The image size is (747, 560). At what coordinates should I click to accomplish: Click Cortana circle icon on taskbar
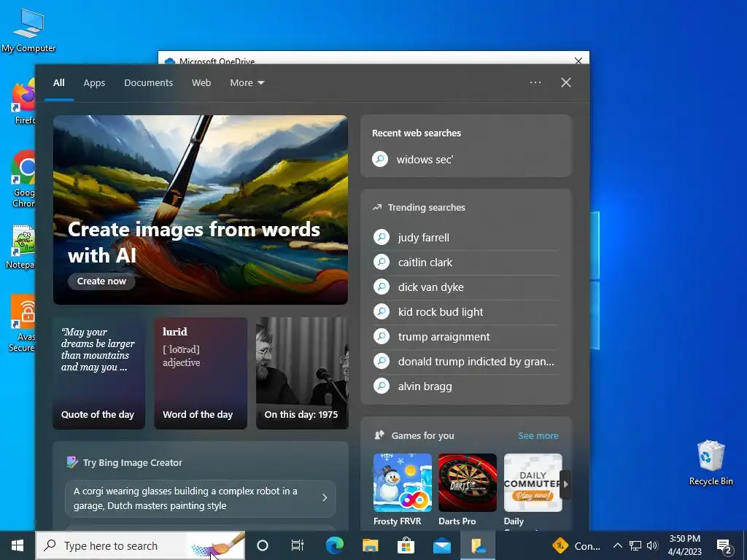pos(263,545)
